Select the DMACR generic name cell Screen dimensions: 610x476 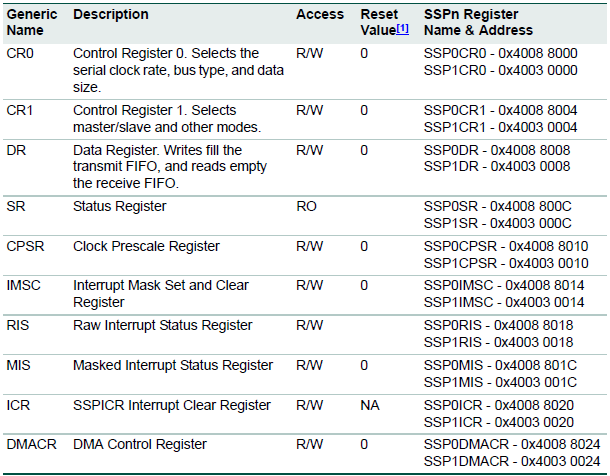(x=32, y=444)
